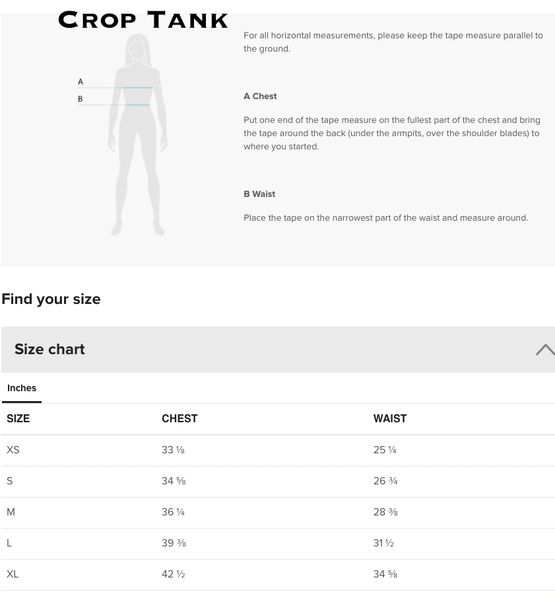This screenshot has height=600, width=555.
Task: Click the SIZE column header
Action: [x=18, y=418]
